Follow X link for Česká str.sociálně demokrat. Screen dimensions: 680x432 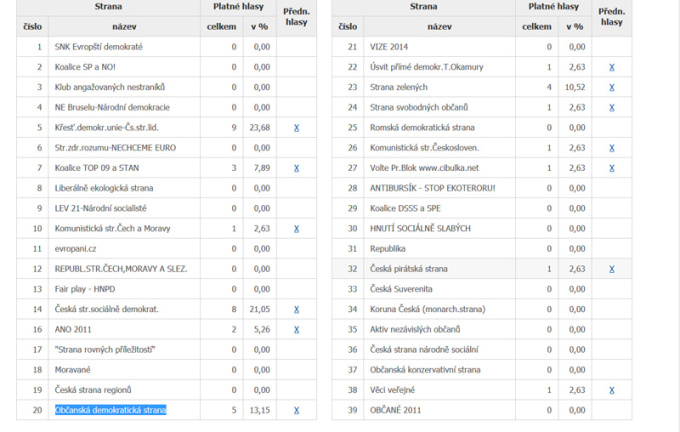click(x=296, y=310)
